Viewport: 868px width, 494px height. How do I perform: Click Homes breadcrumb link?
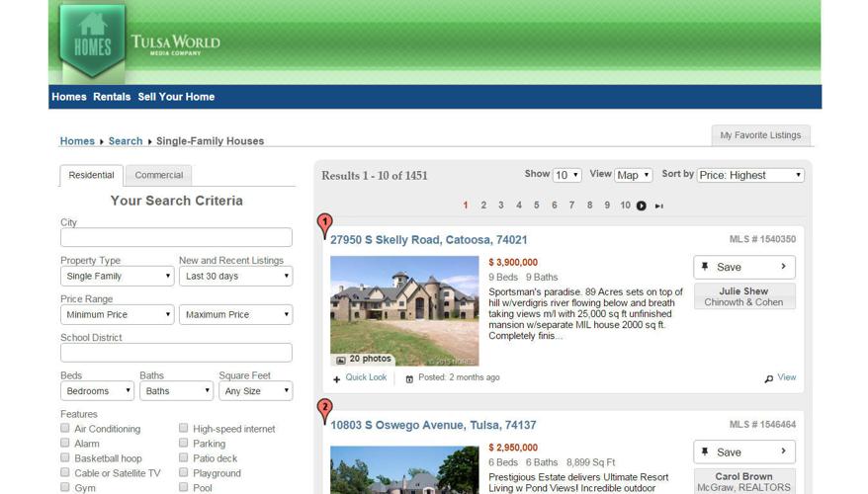77,141
